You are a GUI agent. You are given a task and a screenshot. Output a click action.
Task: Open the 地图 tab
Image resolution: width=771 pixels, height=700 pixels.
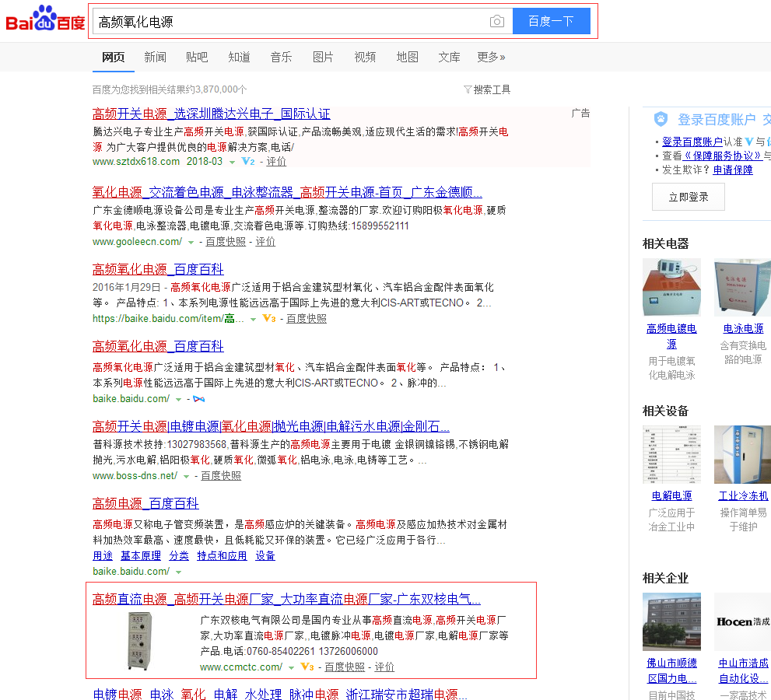(x=407, y=57)
